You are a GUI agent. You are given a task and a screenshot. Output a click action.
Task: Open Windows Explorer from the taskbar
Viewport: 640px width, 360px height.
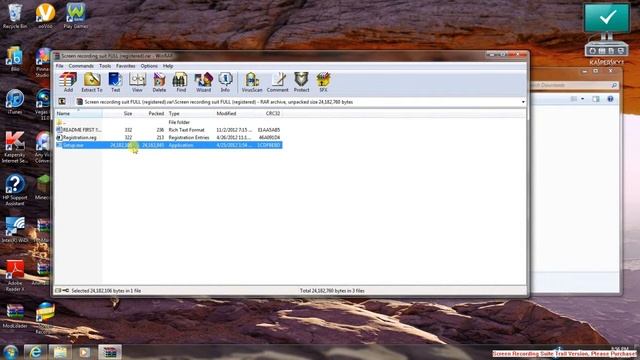point(60,352)
